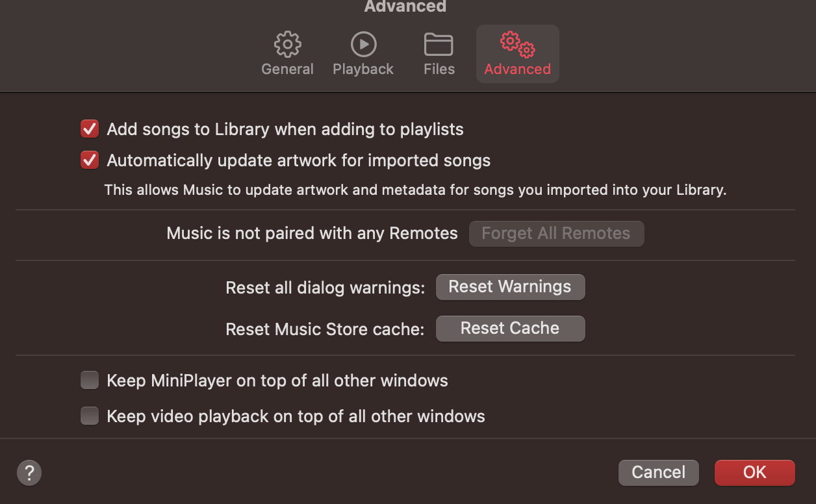Viewport: 816px width, 504px height.
Task: Click the Reset Cache button
Action: click(x=510, y=329)
